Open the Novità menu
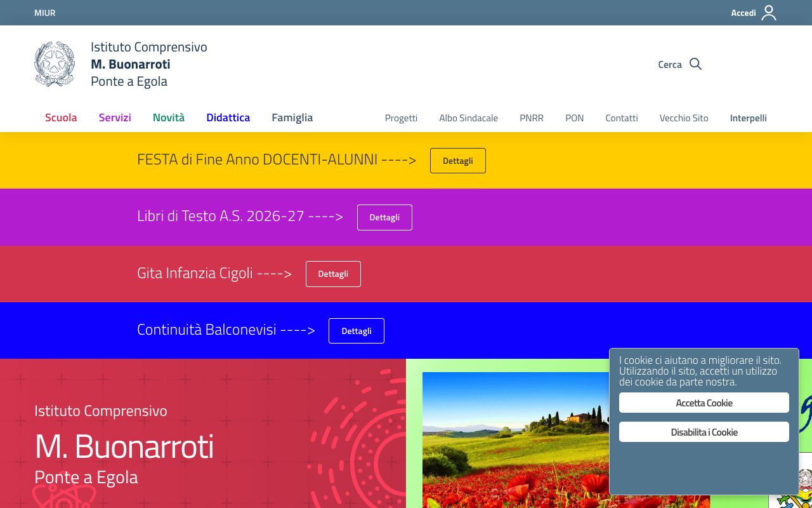812x508 pixels. click(169, 117)
